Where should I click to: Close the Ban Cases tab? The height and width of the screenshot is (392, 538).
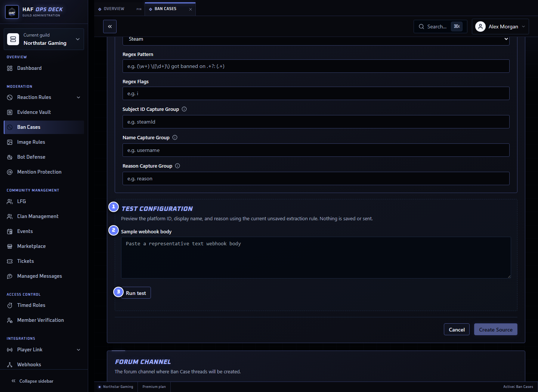(191, 9)
